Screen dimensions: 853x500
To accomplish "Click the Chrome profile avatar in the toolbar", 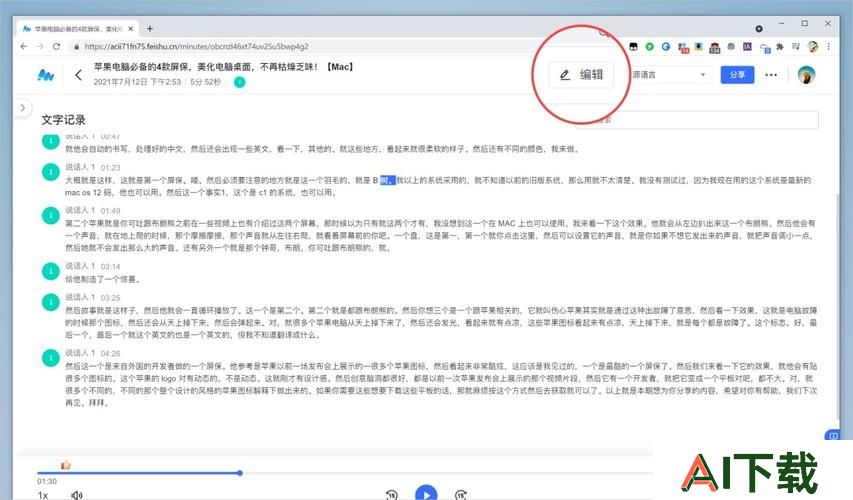I will point(813,47).
